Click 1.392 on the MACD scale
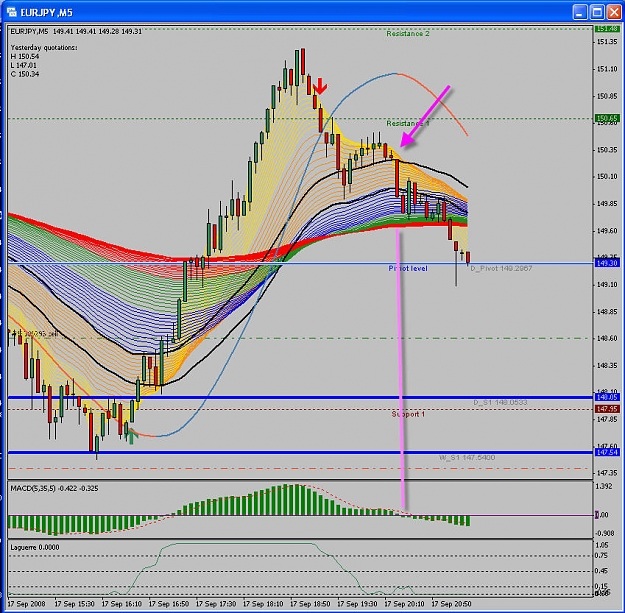625x613 pixels. click(604, 486)
